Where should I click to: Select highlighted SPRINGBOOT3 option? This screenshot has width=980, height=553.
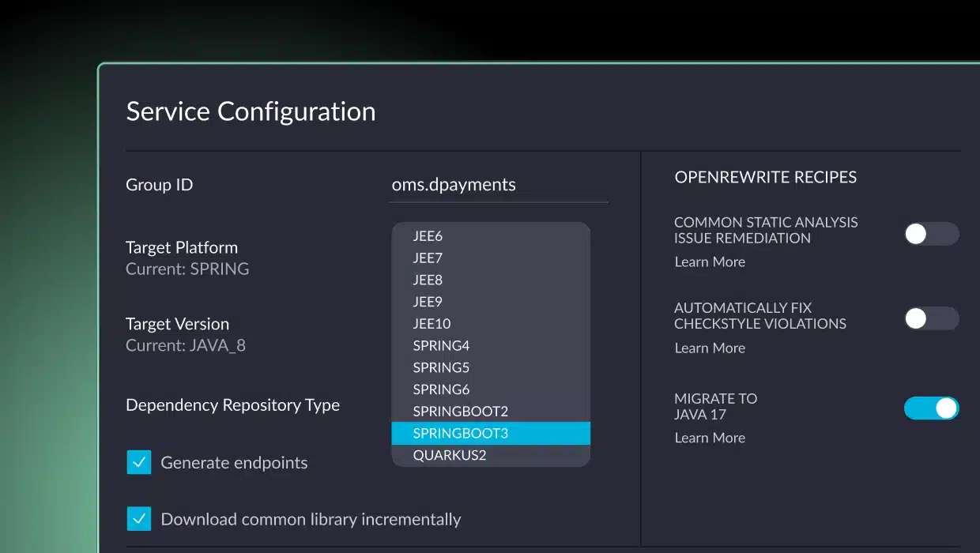tap(491, 433)
